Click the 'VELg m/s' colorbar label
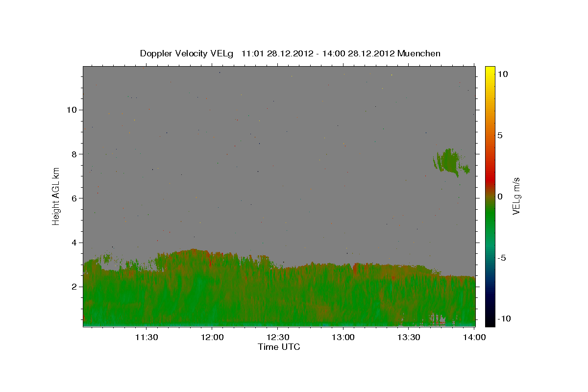The image size is (588, 392). click(516, 196)
